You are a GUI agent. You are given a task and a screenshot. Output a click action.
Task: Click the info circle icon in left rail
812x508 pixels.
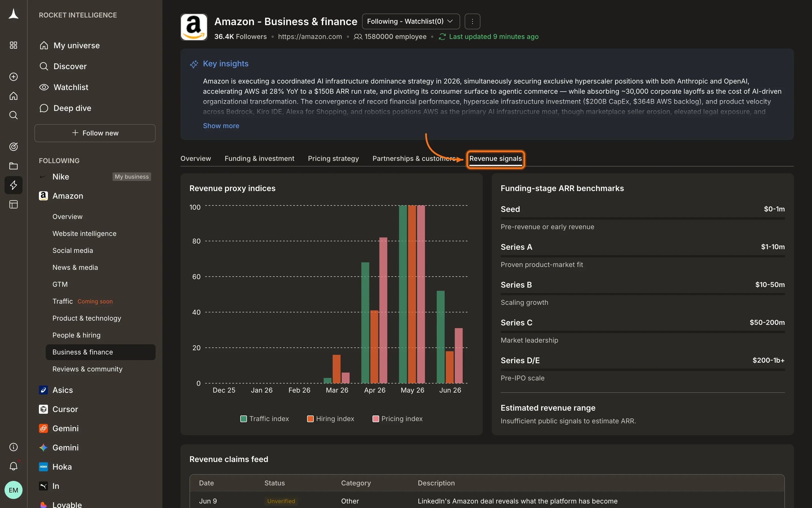pos(14,447)
